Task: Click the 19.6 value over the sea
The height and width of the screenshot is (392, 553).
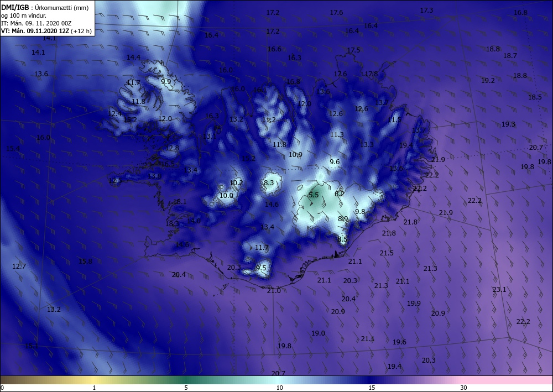Action: [399, 342]
